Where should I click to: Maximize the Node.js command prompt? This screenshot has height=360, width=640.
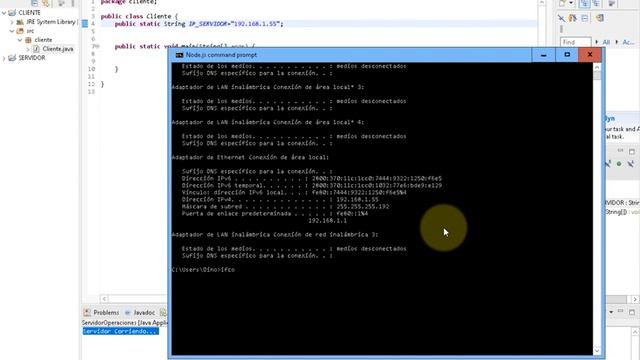567,55
